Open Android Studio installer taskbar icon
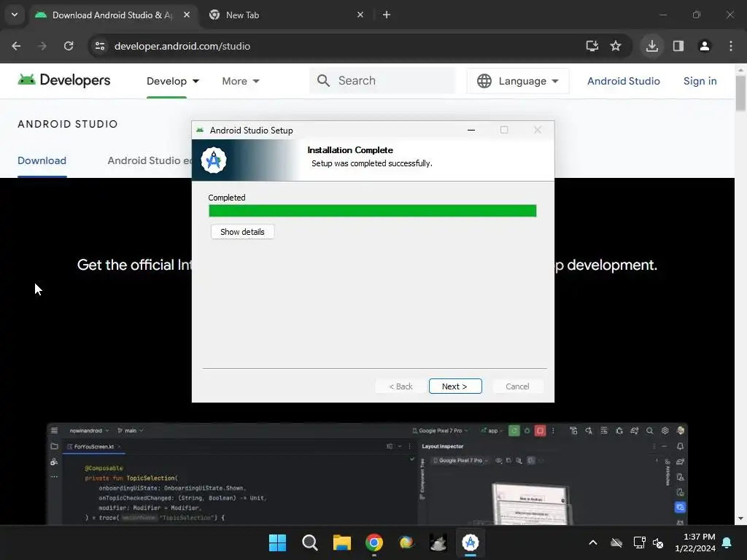 click(x=471, y=542)
